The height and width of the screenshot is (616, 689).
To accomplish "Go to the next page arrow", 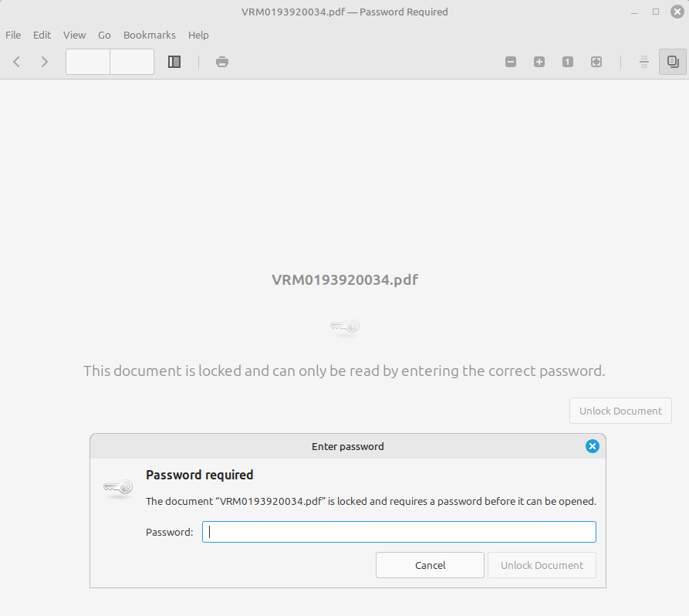I will click(x=45, y=62).
